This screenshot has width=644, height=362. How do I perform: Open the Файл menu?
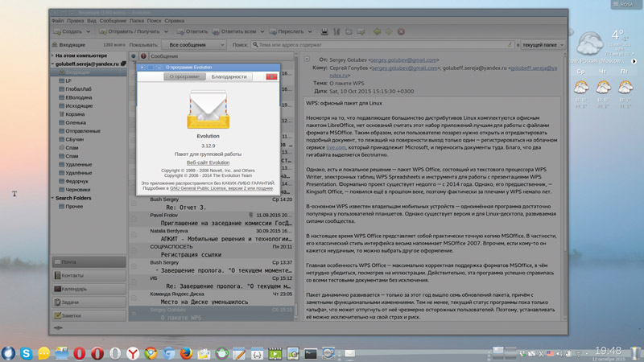click(x=57, y=21)
